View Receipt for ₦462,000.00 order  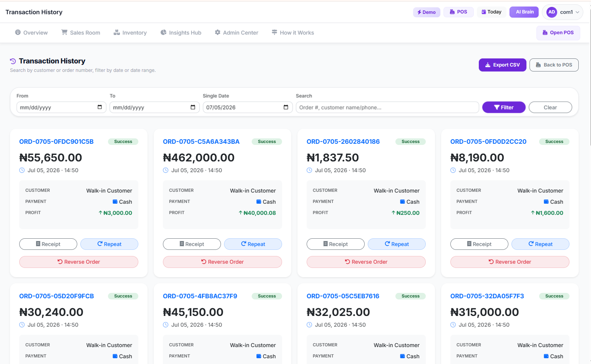[x=192, y=244]
